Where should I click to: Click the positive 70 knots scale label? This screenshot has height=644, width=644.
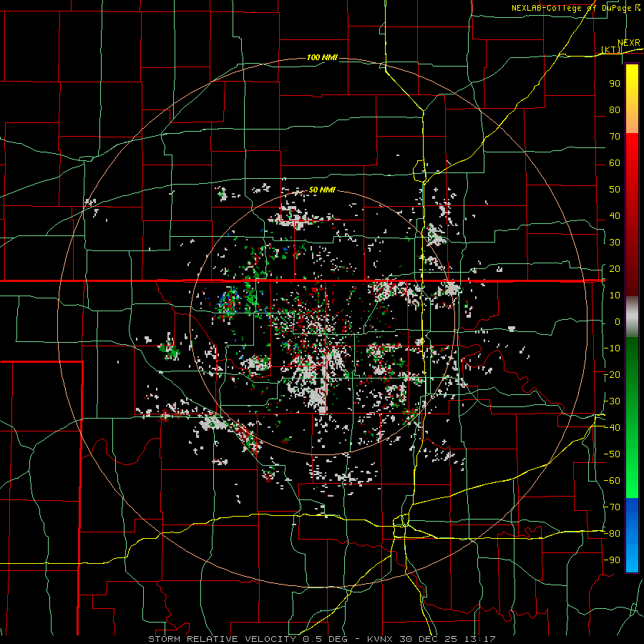pyautogui.click(x=615, y=137)
